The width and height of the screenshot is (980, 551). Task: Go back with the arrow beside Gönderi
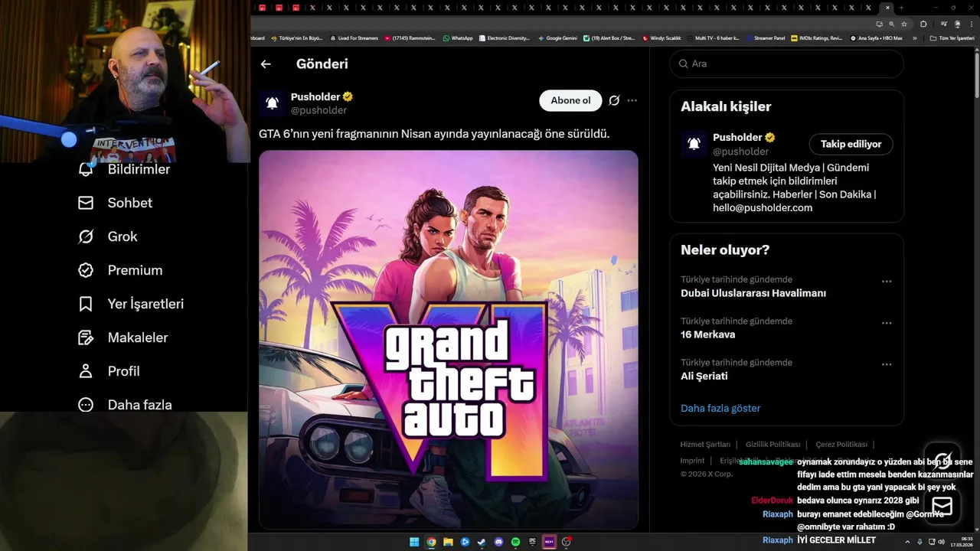[266, 64]
